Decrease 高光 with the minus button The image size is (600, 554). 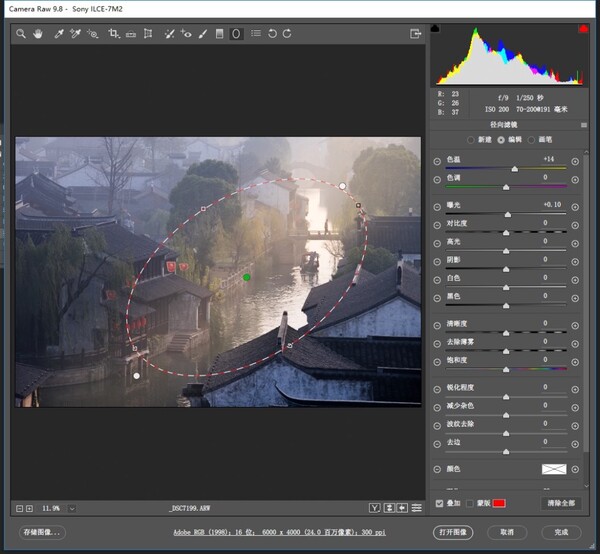(x=437, y=243)
